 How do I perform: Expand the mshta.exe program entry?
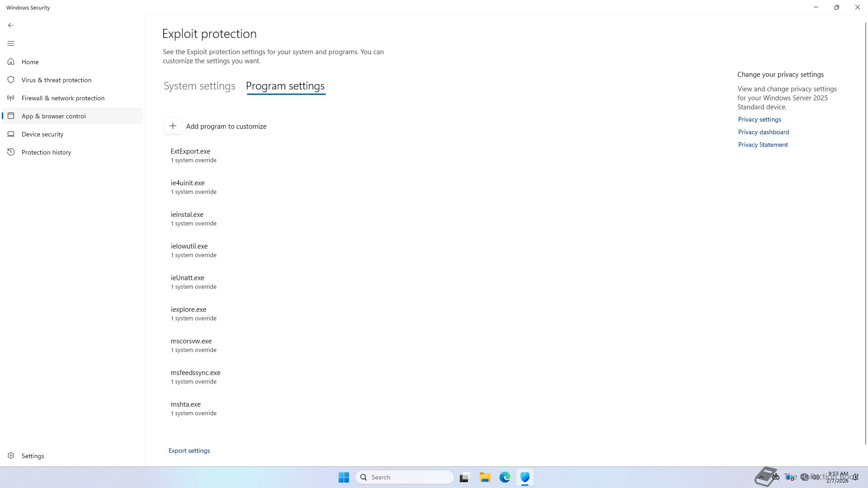pos(186,408)
